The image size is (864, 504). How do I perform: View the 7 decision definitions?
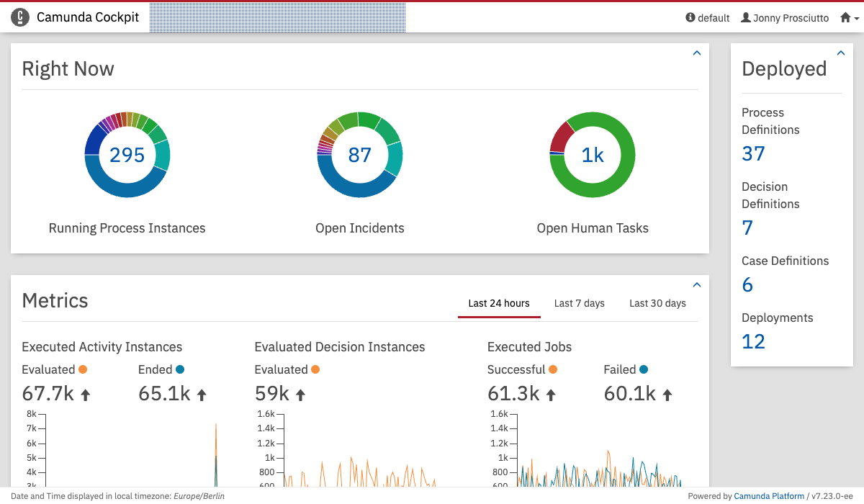747,228
